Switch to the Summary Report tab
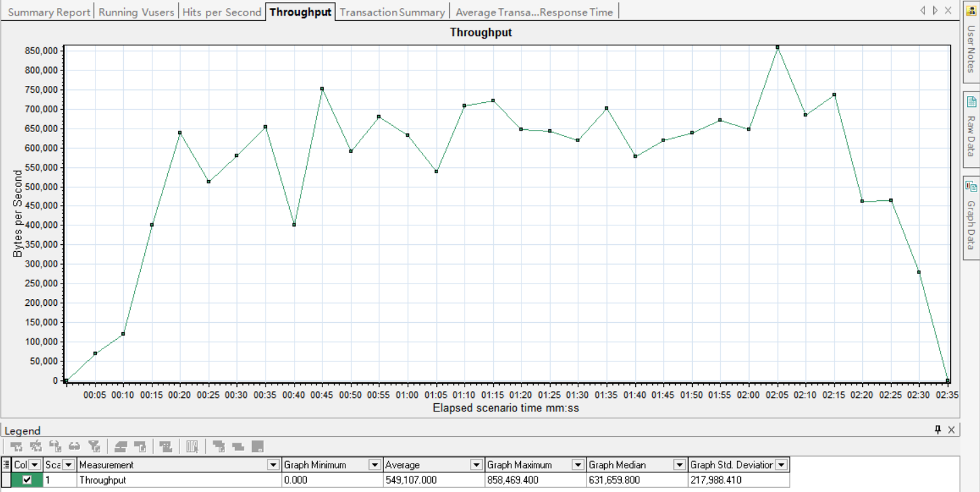 click(49, 12)
